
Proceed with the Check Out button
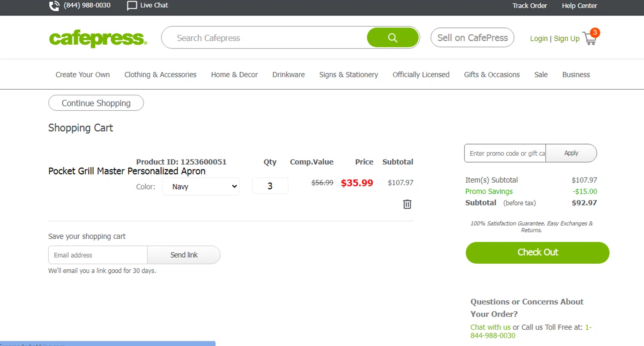pos(538,253)
